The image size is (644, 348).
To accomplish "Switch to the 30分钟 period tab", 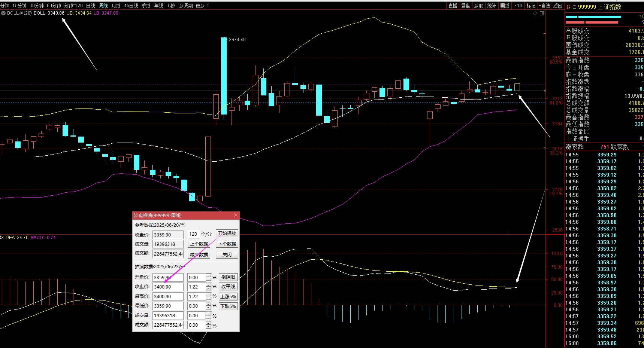I will pyautogui.click(x=37, y=6).
